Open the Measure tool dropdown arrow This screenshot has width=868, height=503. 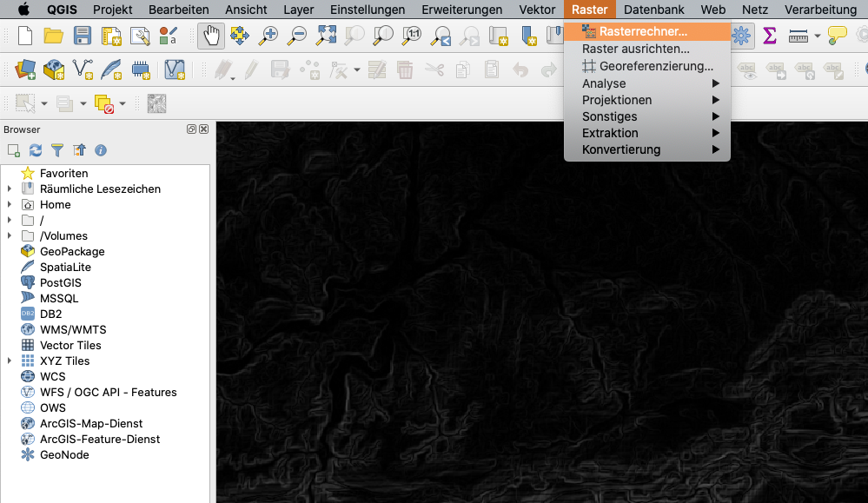click(x=818, y=36)
